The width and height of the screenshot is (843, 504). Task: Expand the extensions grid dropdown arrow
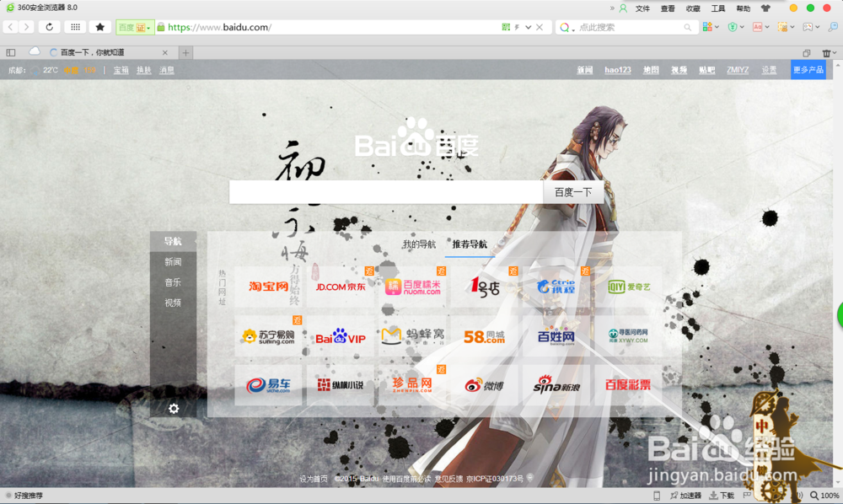[717, 27]
